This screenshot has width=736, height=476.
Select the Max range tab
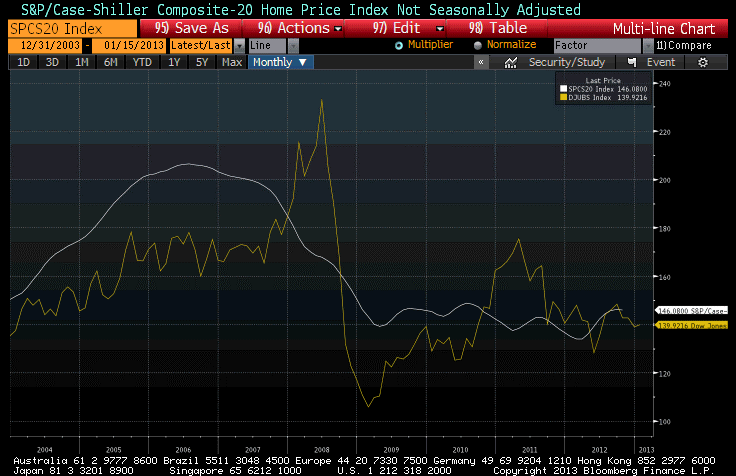pyautogui.click(x=232, y=62)
